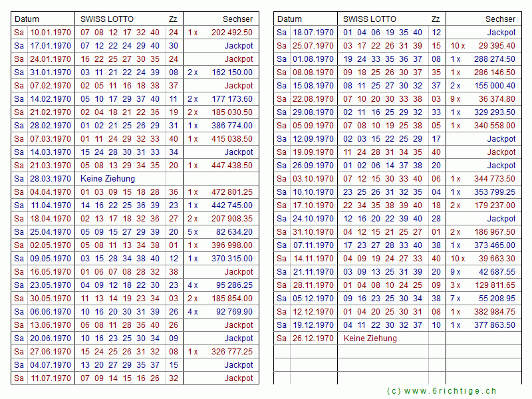Click the prize amount 472 801.25
The image size is (532, 399).
(231, 192)
